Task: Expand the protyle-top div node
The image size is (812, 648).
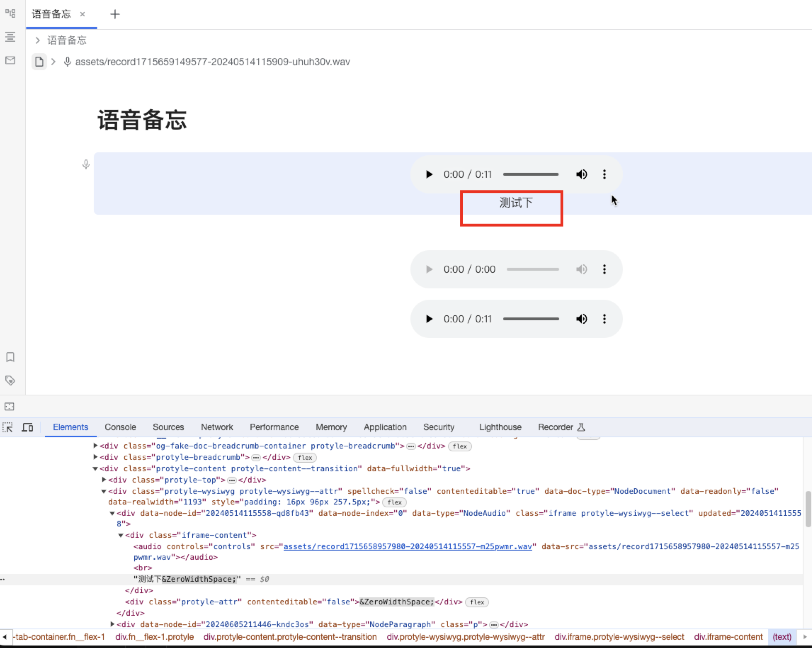Action: (104, 480)
